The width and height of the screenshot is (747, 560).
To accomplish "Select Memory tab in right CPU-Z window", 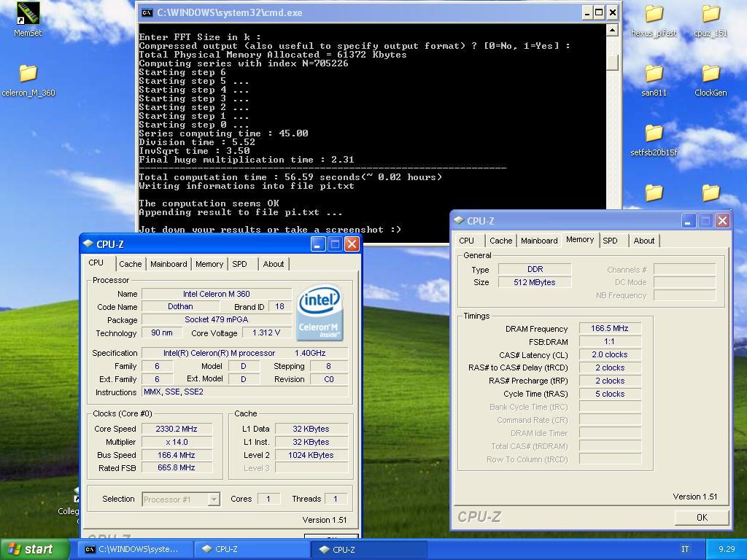I will (580, 239).
